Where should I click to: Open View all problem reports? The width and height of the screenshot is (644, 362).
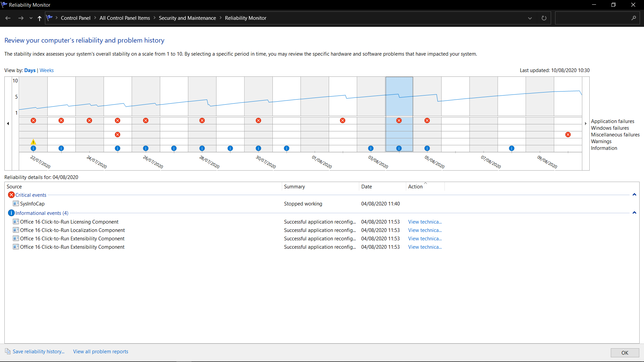pyautogui.click(x=101, y=352)
